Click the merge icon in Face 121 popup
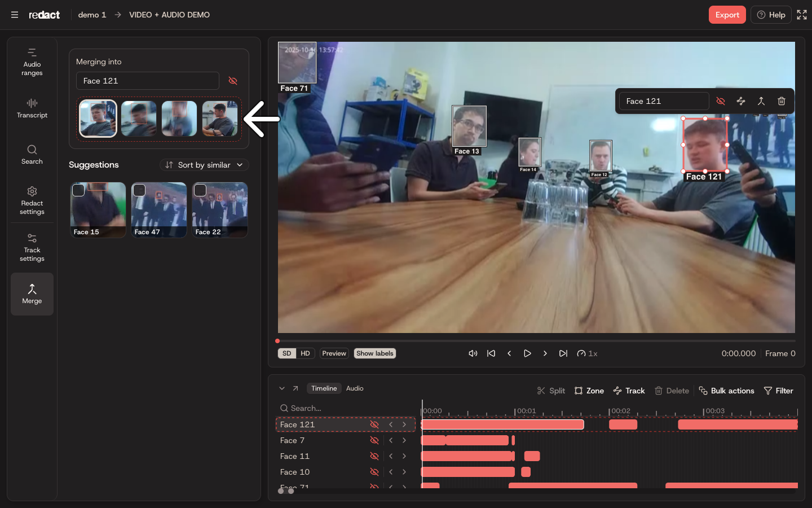This screenshot has height=508, width=812. click(x=761, y=101)
